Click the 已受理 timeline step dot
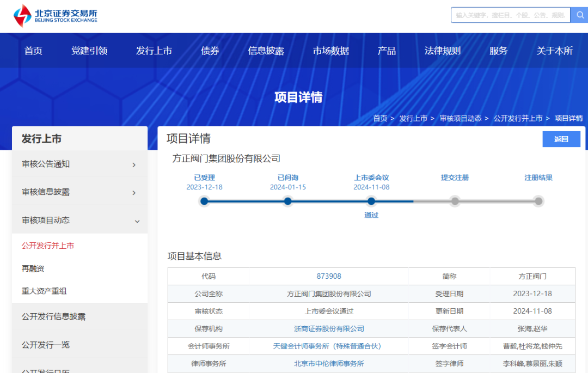Viewport: 588px width, 373px height. [204, 201]
